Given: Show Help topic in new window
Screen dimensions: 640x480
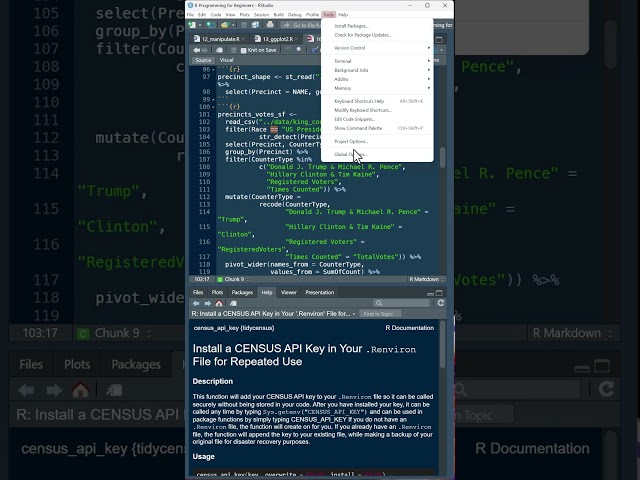Looking at the screenshot, I should click(233, 303).
